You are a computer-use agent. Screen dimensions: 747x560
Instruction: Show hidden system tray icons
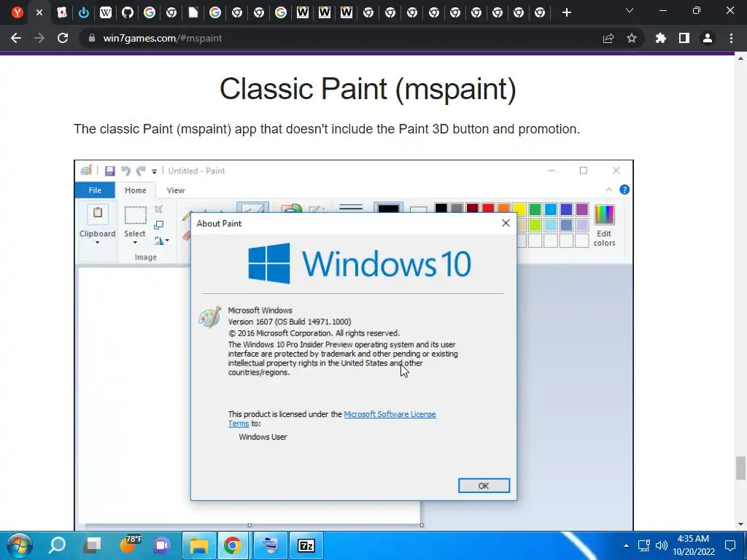click(626, 545)
